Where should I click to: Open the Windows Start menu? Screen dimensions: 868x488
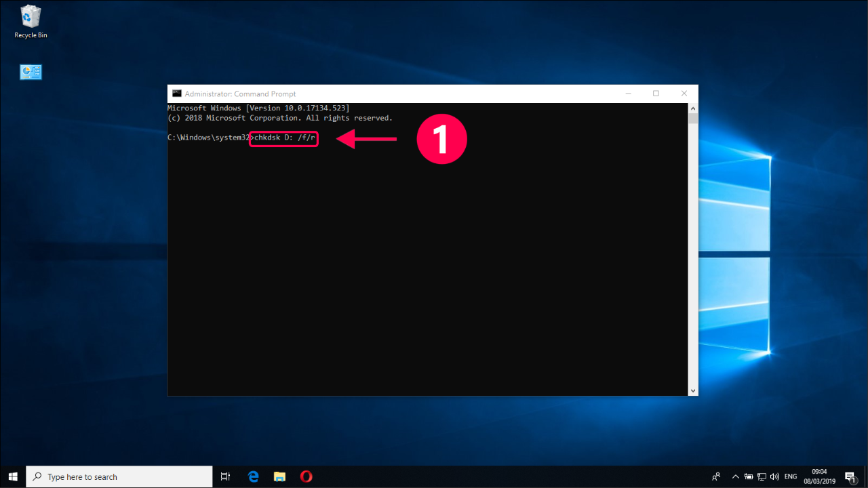(13, 476)
